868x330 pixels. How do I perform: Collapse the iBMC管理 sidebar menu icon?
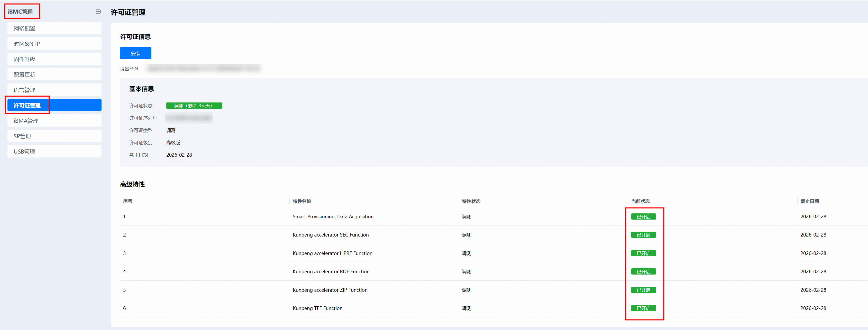(x=98, y=12)
